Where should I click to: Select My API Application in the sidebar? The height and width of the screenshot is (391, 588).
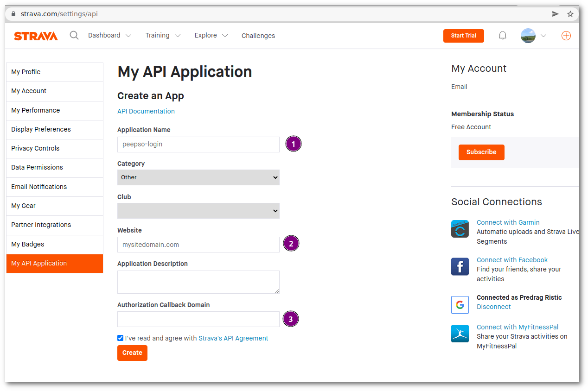(55, 264)
